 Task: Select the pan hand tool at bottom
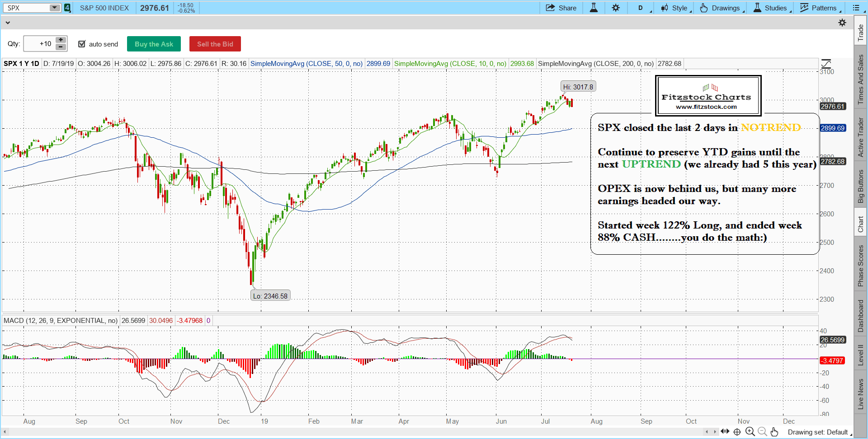click(774, 432)
